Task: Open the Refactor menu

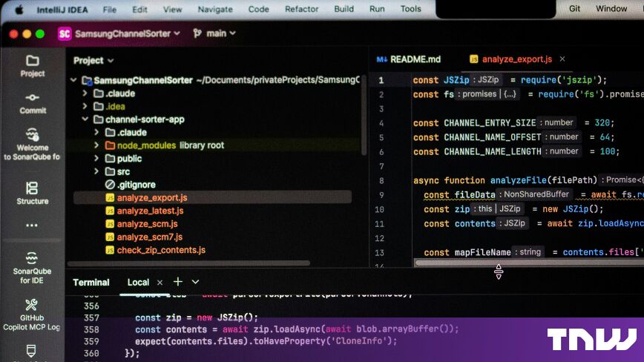Action: tap(302, 9)
